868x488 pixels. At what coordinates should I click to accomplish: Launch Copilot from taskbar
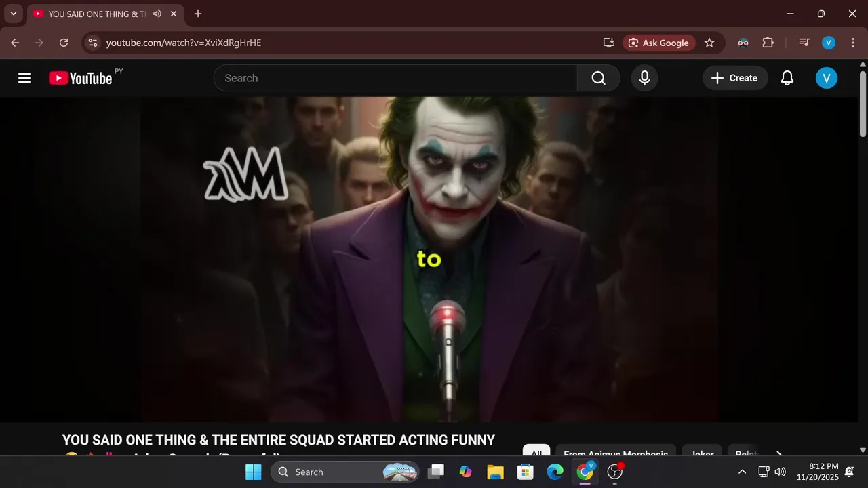466,472
